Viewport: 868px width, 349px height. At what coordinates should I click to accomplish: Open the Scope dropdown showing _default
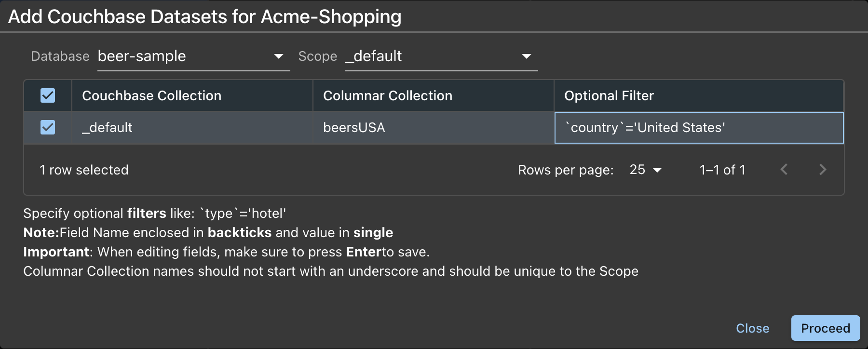[x=441, y=56]
